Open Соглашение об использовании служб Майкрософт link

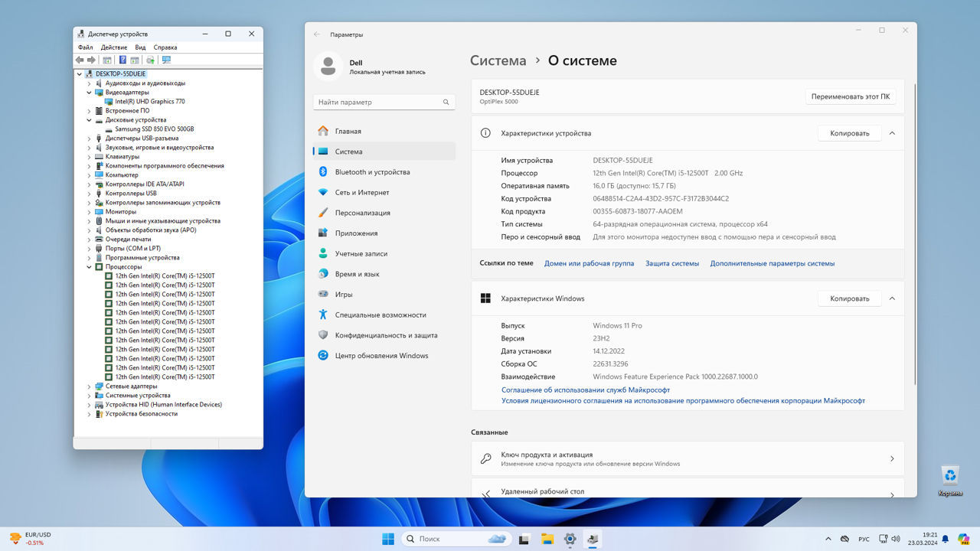[586, 390]
